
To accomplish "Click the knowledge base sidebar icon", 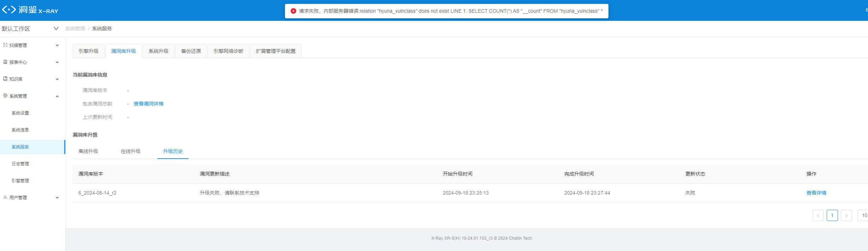I will pyautogui.click(x=5, y=79).
